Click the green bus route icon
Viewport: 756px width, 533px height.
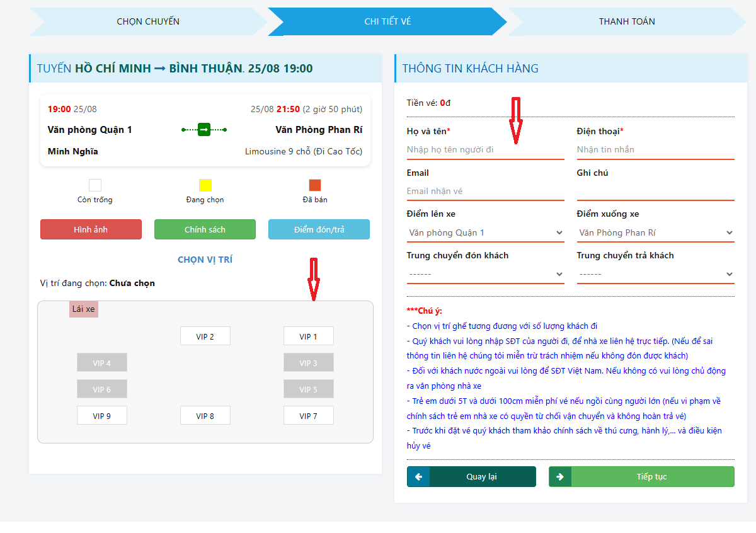tap(204, 130)
